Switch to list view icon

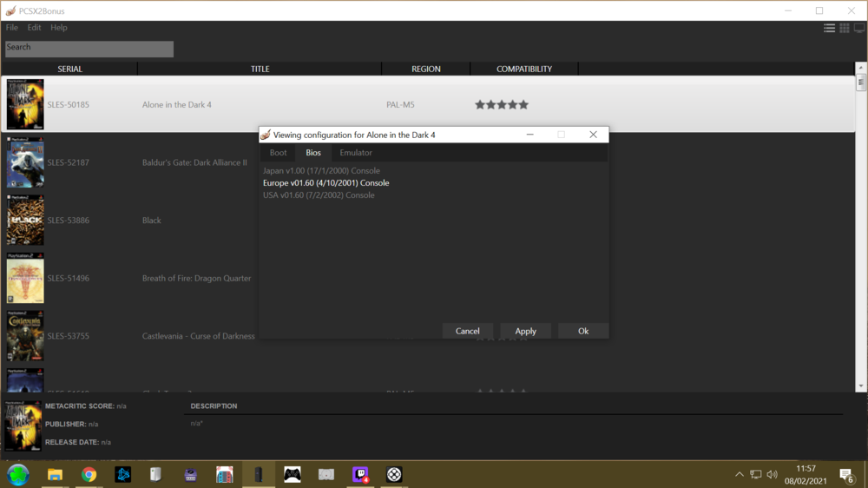[x=829, y=28]
